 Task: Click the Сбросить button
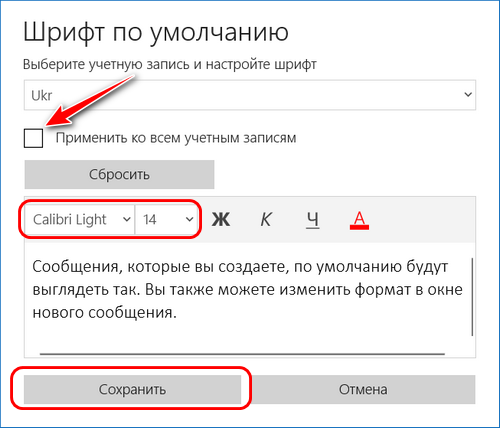[x=119, y=174]
